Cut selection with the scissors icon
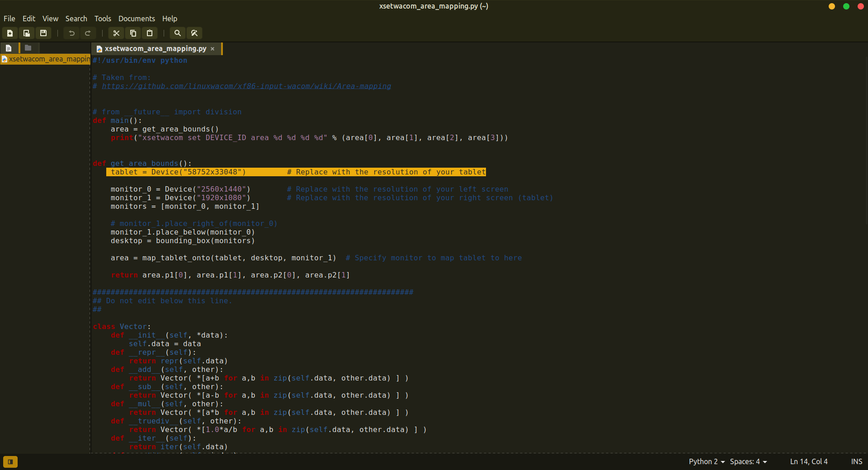 pyautogui.click(x=116, y=33)
